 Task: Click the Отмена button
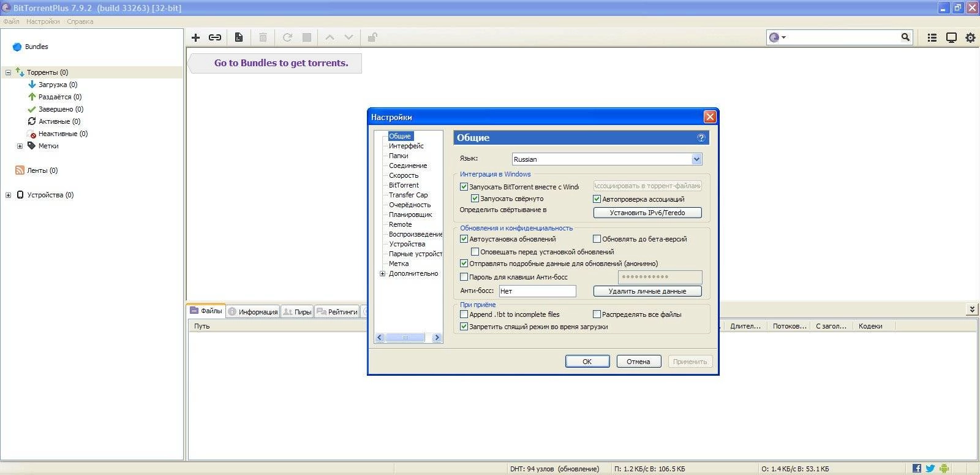pos(639,362)
